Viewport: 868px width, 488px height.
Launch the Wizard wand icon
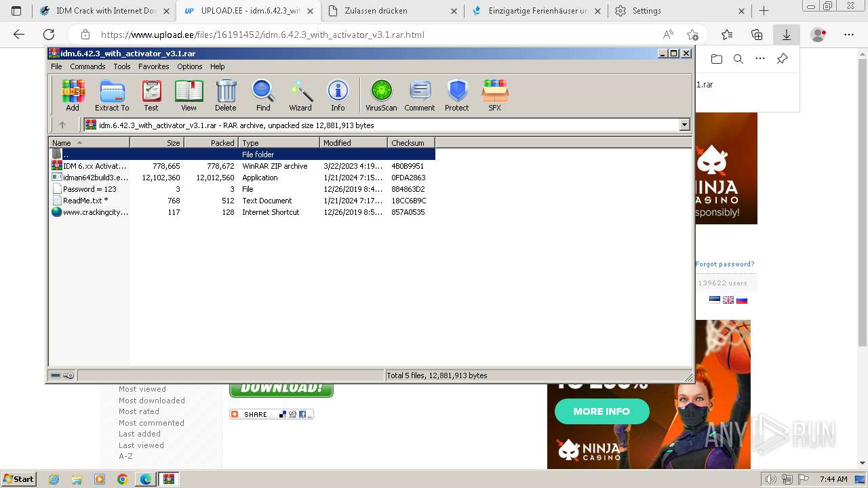coord(300,95)
